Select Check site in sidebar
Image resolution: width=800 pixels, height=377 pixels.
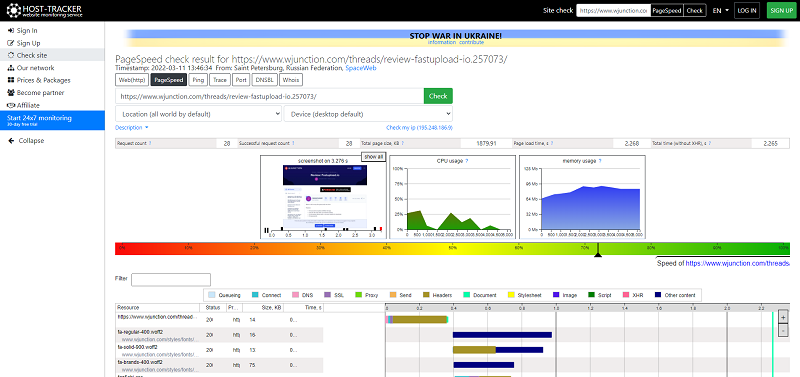[x=52, y=55]
